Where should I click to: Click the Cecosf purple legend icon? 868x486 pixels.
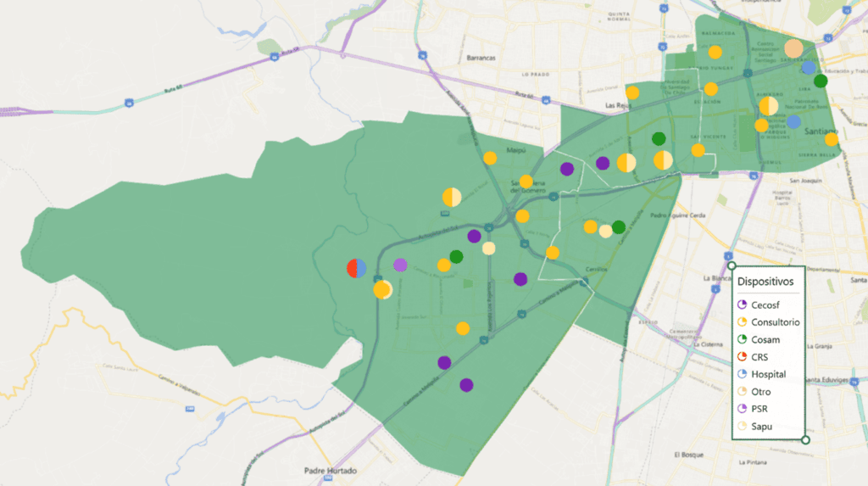coord(742,304)
